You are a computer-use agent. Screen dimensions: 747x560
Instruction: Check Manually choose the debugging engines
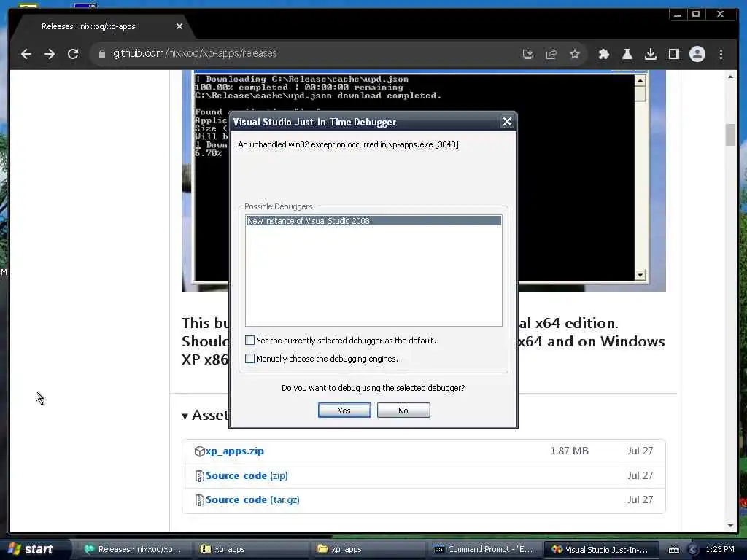coord(249,358)
